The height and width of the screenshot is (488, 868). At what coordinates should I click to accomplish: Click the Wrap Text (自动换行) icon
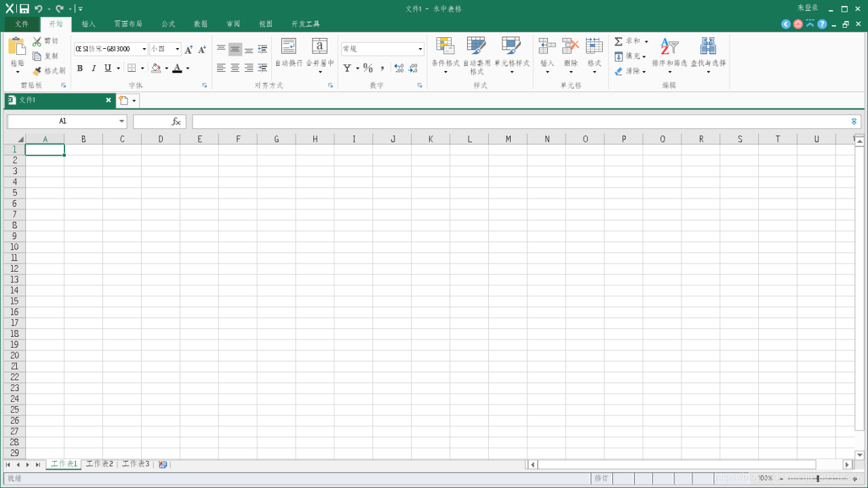point(289,45)
